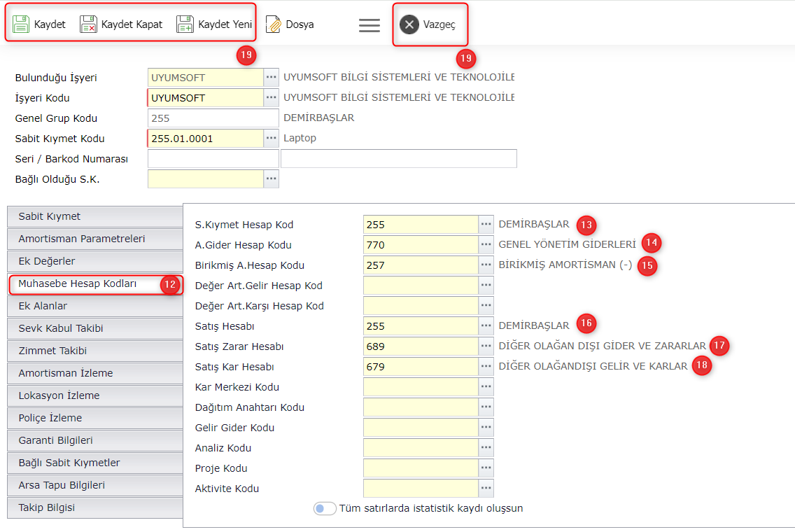Click the Satış Kar Hesabı input field
Image resolution: width=795 pixels, height=532 pixels.
pos(421,367)
